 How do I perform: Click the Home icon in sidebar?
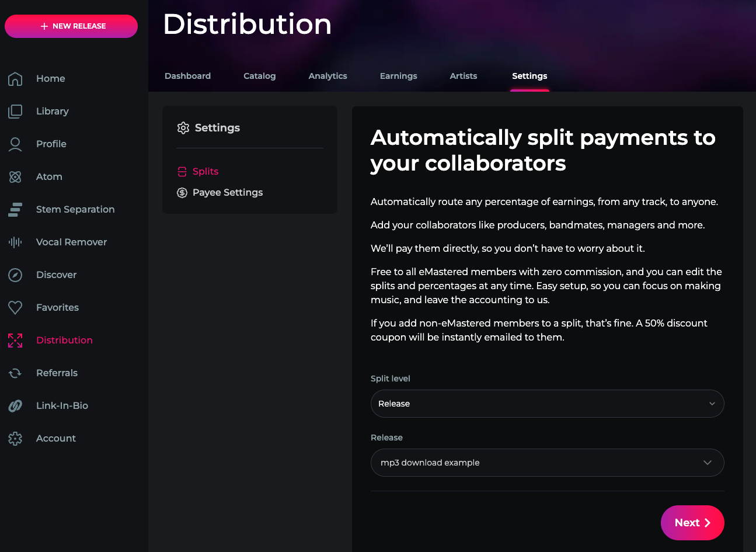click(x=15, y=79)
